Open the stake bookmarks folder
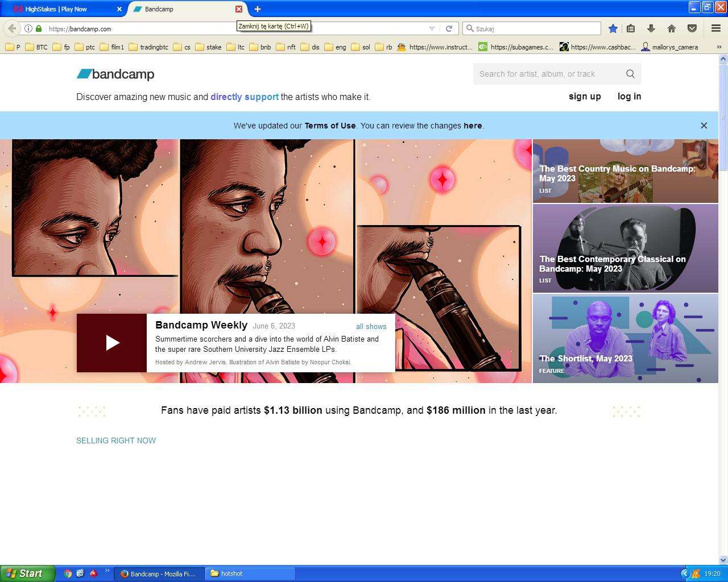This screenshot has height=582, width=728. [x=208, y=47]
